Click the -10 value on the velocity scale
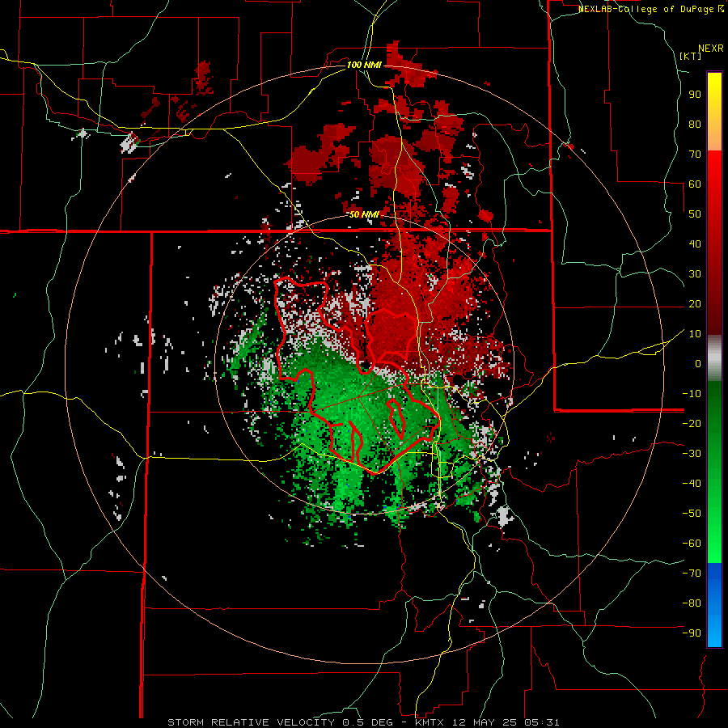Image resolution: width=728 pixels, height=728 pixels. (692, 394)
